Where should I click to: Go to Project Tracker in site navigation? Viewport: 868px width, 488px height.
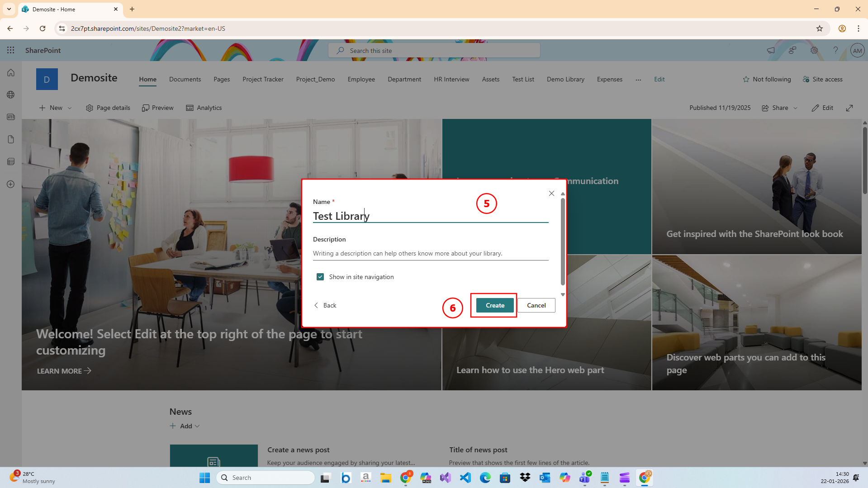coord(263,79)
